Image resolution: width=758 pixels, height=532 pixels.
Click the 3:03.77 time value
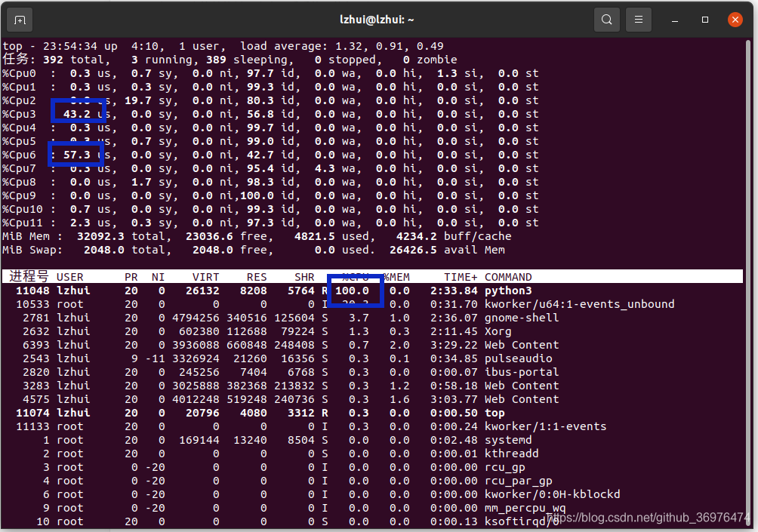click(x=454, y=400)
